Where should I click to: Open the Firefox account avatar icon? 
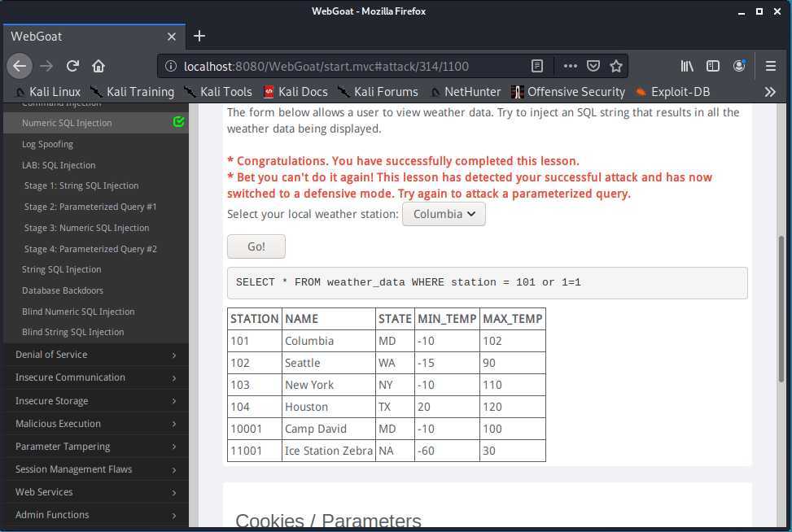739,66
